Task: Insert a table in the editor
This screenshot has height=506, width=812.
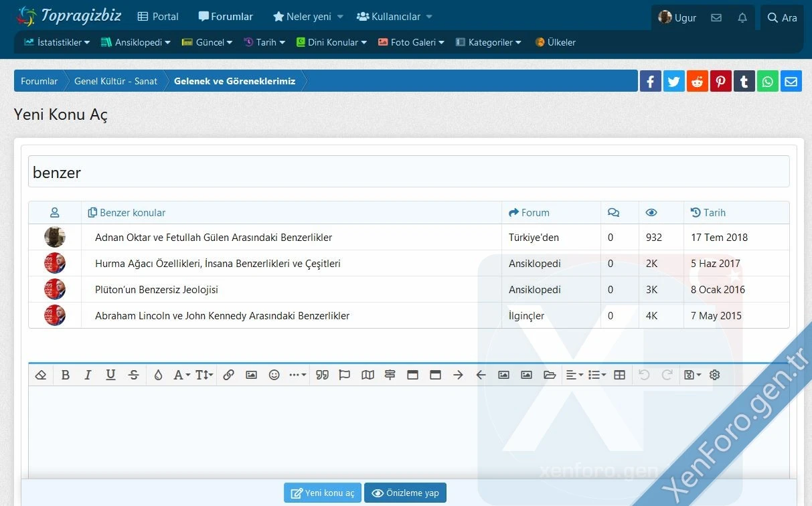Action: point(619,375)
